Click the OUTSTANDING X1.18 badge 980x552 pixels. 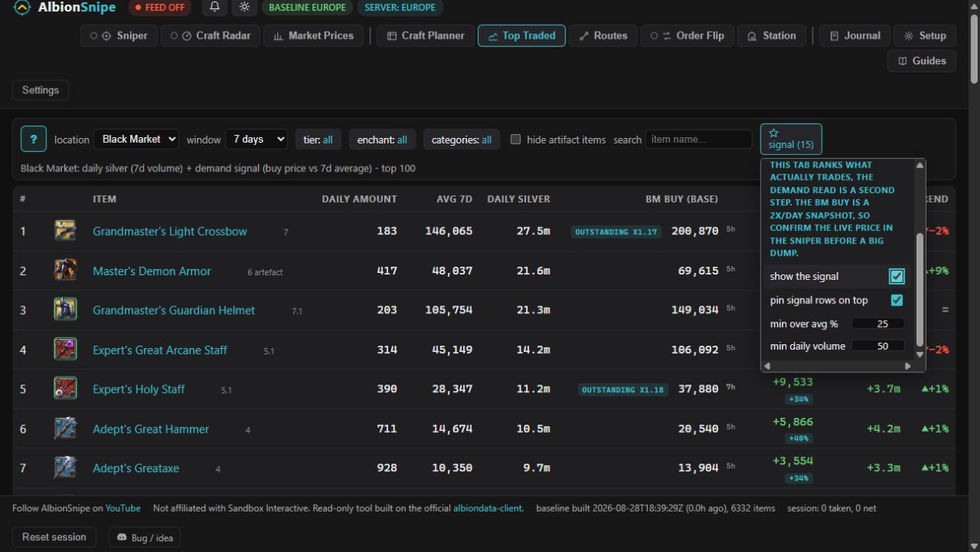pos(623,390)
